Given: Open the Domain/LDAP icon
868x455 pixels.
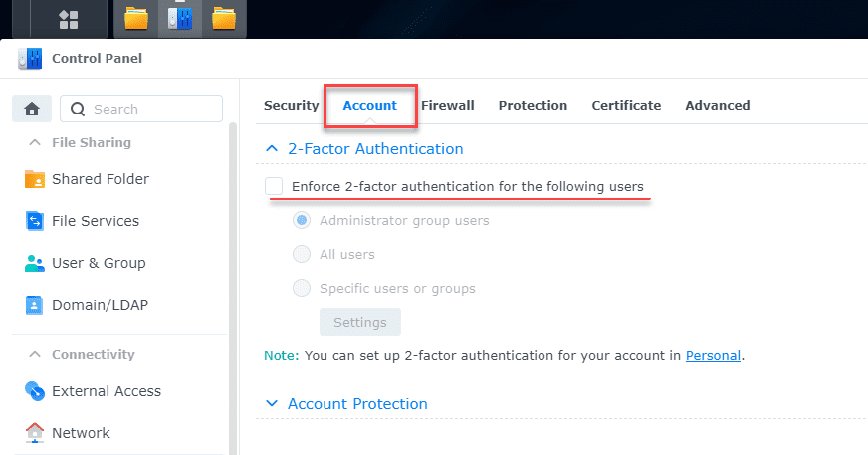Looking at the screenshot, I should [35, 305].
